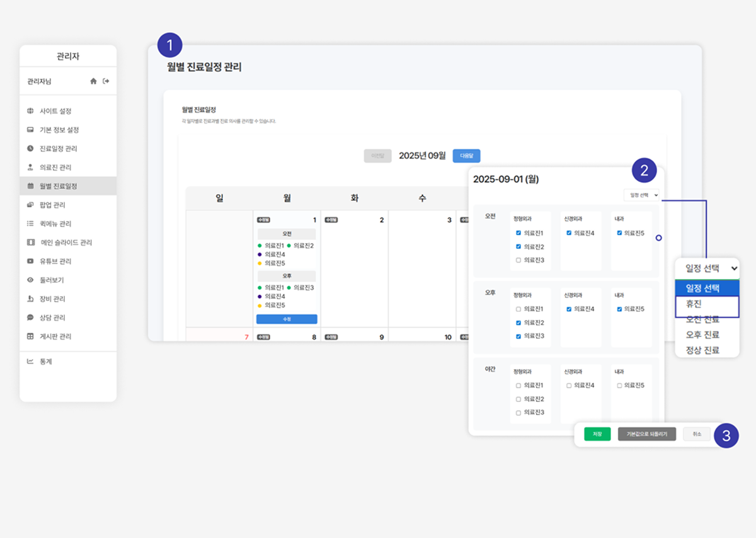Uncheck 의료진3 under 오후 정형외과

pos(518,336)
